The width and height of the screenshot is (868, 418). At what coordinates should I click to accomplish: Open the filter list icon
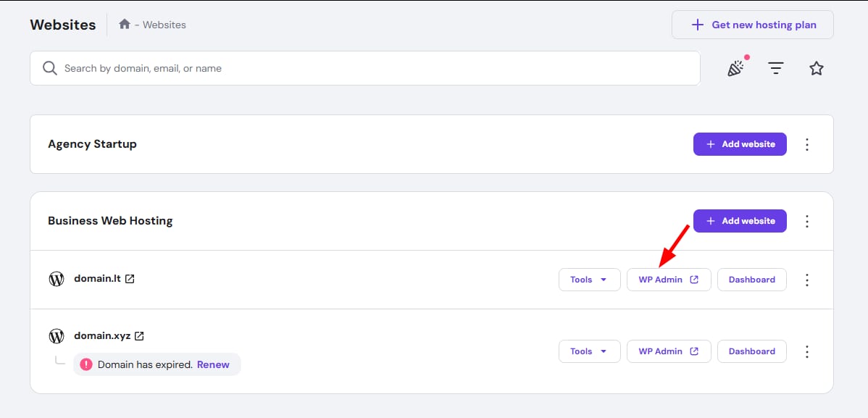pyautogui.click(x=776, y=68)
